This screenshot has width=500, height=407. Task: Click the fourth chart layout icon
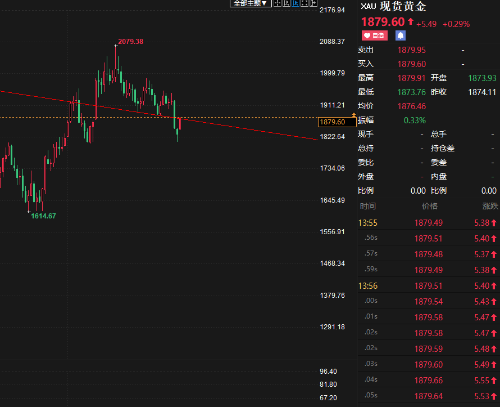coord(304,3)
